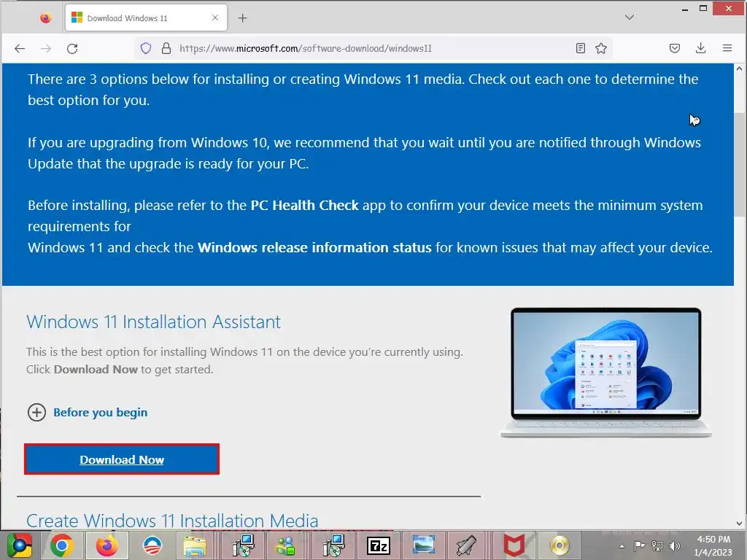
Task: Open the Firefox downloads panel
Action: 700,48
